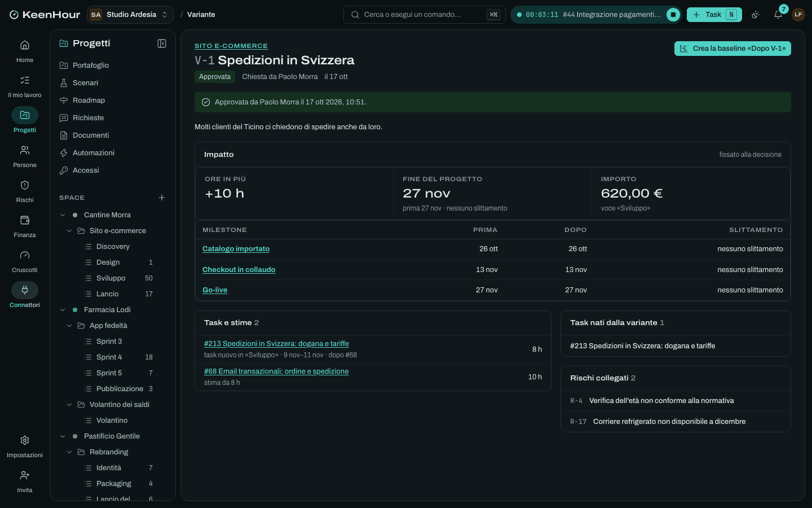The width and height of the screenshot is (812, 508).
Task: Open task #68 Email transazionali link
Action: [276, 371]
